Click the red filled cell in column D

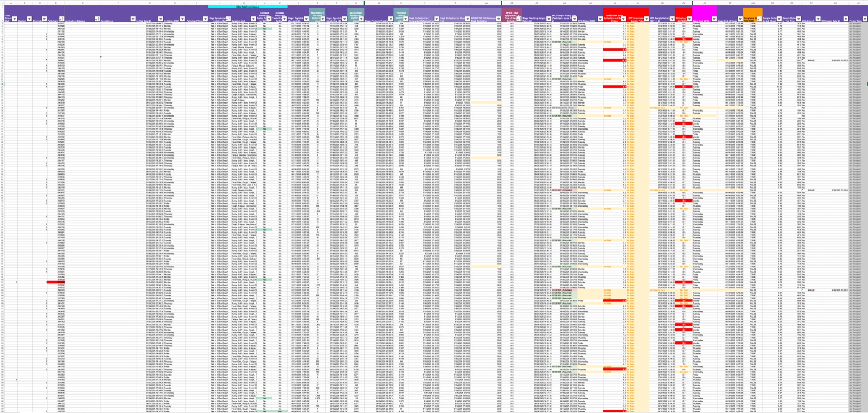tap(56, 282)
